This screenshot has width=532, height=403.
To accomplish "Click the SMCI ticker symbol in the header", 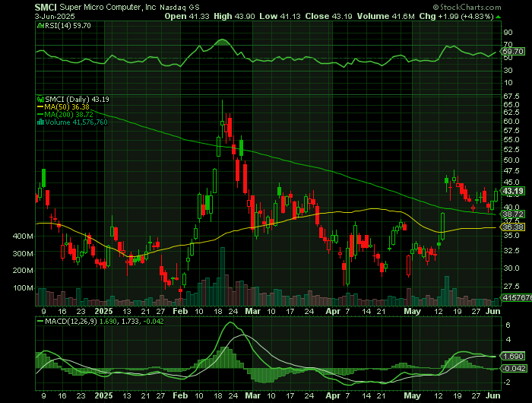I will point(46,7).
